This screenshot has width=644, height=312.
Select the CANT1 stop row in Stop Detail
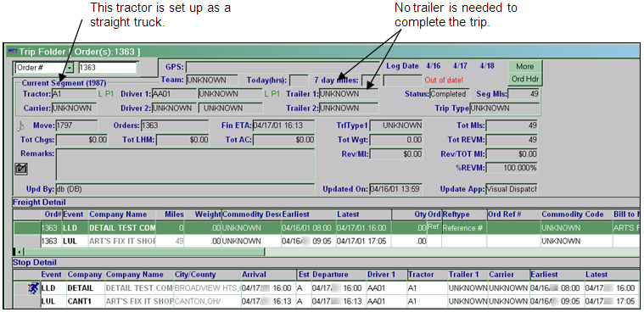point(326,302)
